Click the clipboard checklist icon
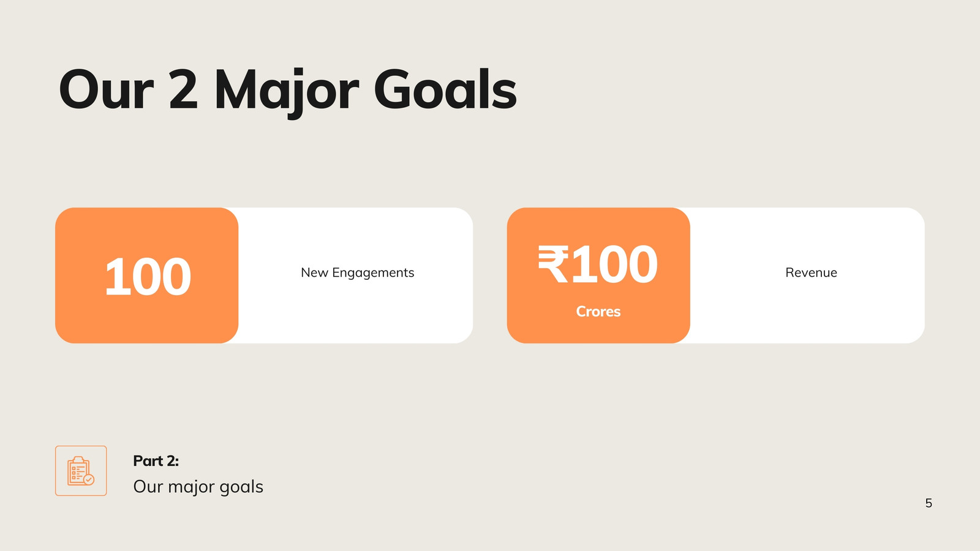Viewport: 980px width, 551px height. 81,471
